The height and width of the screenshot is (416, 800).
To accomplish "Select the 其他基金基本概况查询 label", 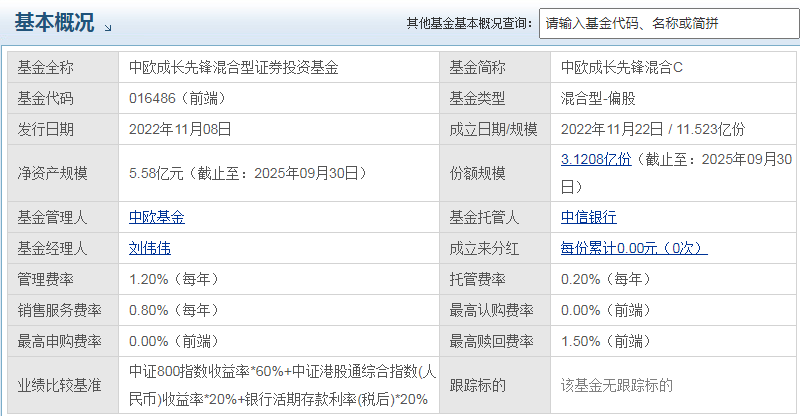I will (469, 23).
